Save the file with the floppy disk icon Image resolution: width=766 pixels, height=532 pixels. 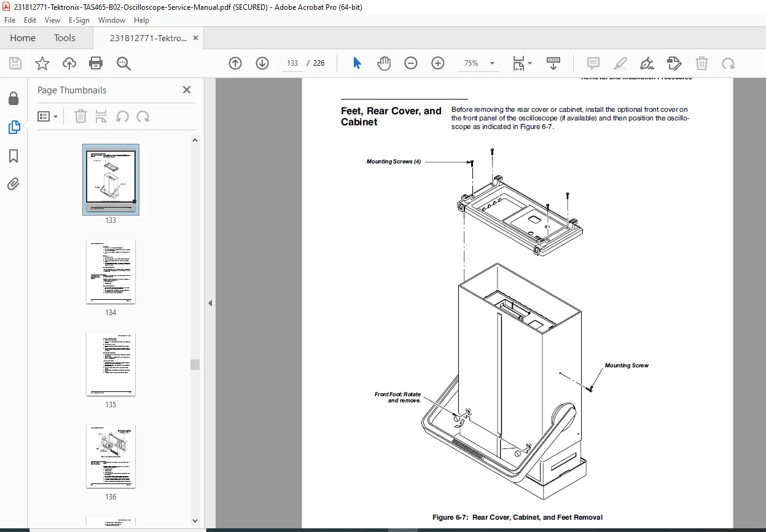point(15,63)
